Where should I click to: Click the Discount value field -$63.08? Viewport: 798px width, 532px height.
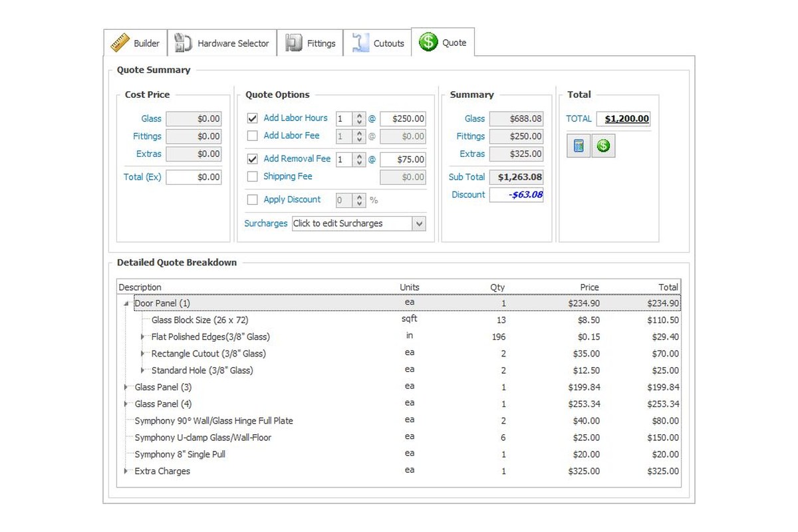pos(516,195)
